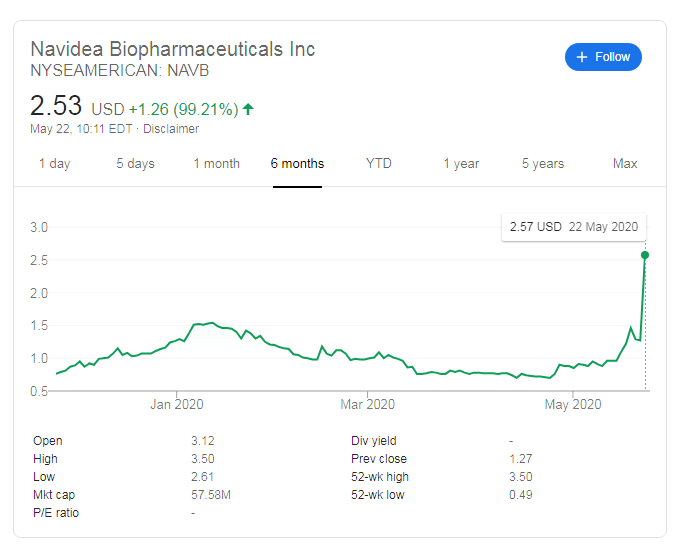This screenshot has width=700, height=560.
Task: Click the Mkt cap value 57.58M
Action: tap(211, 495)
